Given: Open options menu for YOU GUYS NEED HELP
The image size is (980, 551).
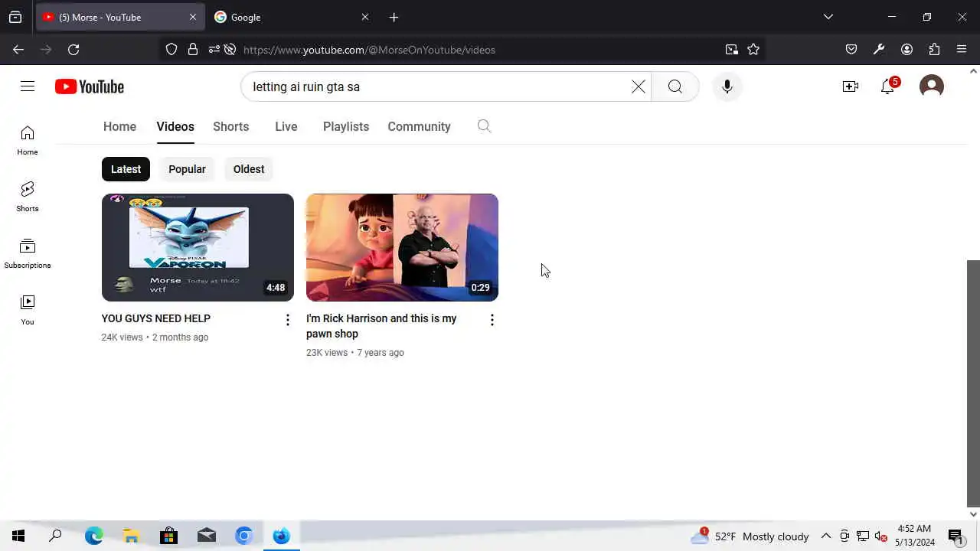Looking at the screenshot, I should pyautogui.click(x=288, y=320).
